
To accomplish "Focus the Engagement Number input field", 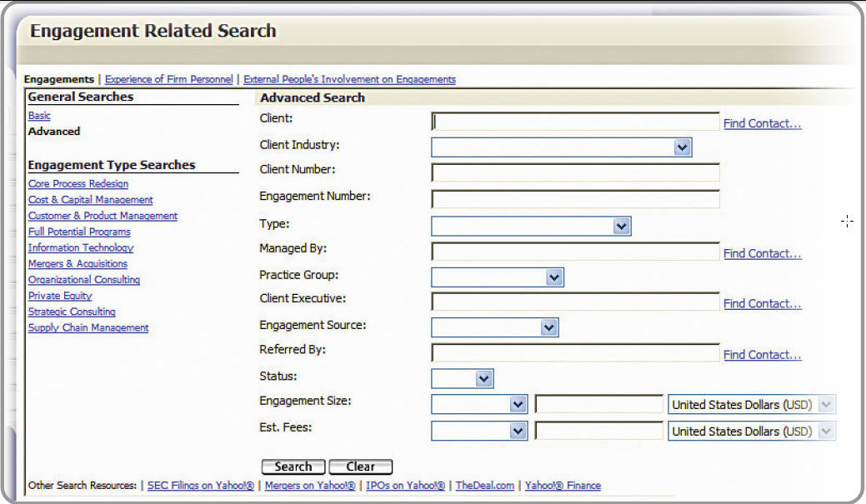I will point(575,199).
